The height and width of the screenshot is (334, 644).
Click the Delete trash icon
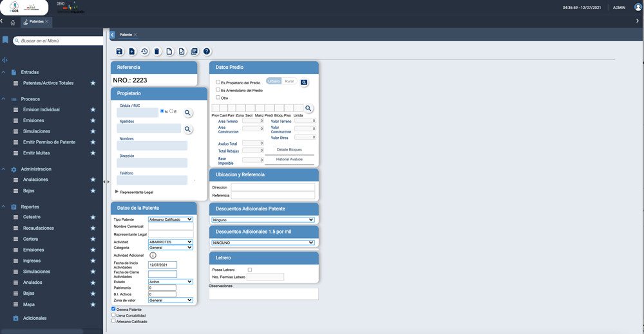tap(156, 51)
